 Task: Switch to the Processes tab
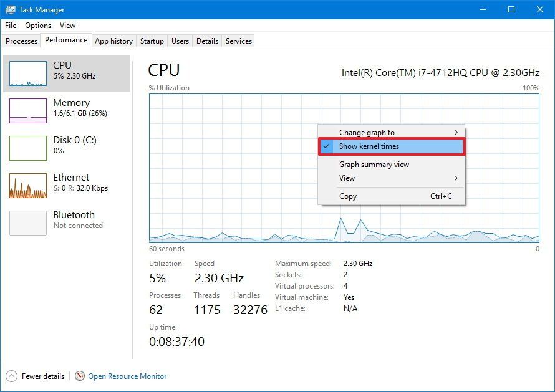click(21, 41)
